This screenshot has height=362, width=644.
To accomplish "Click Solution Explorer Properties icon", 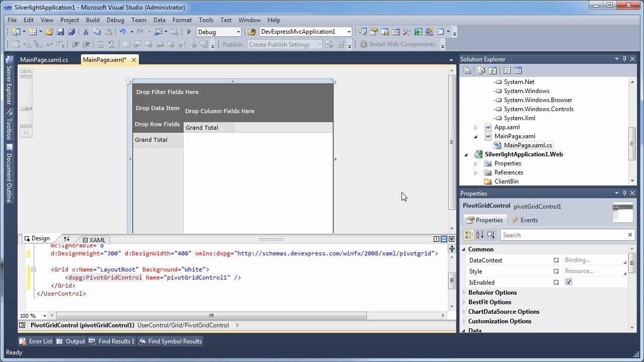I will (467, 71).
